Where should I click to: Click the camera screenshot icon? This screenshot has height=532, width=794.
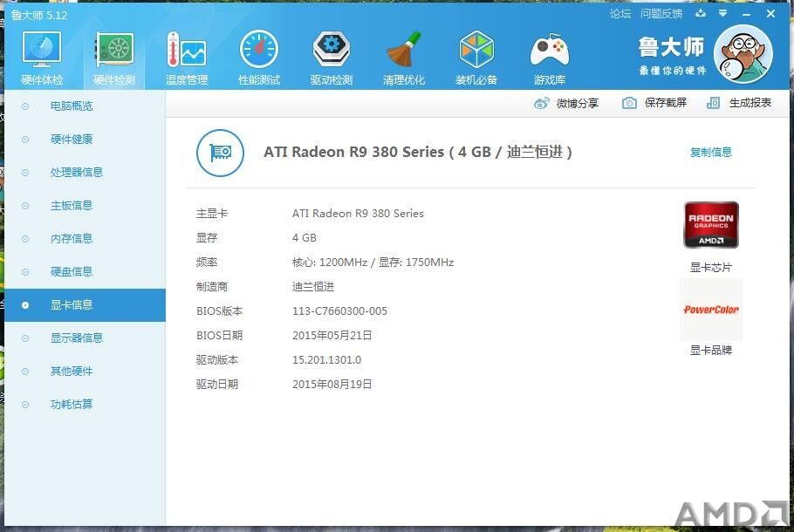629,103
